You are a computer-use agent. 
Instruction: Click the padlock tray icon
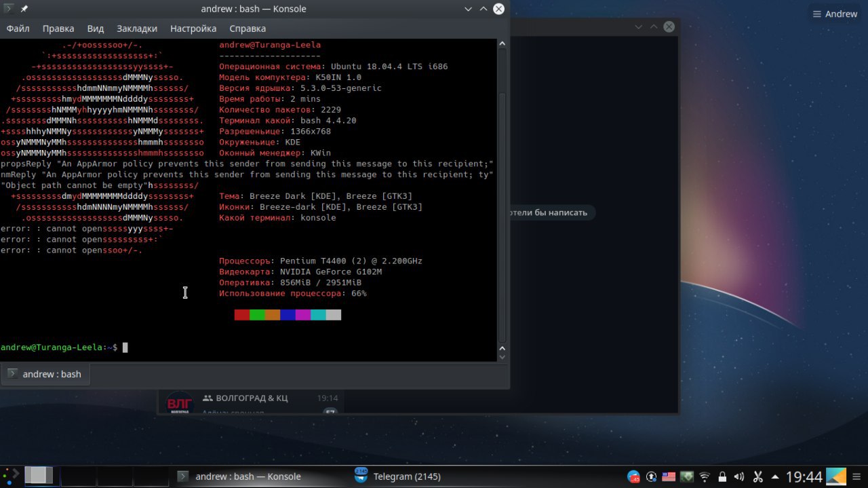(722, 476)
